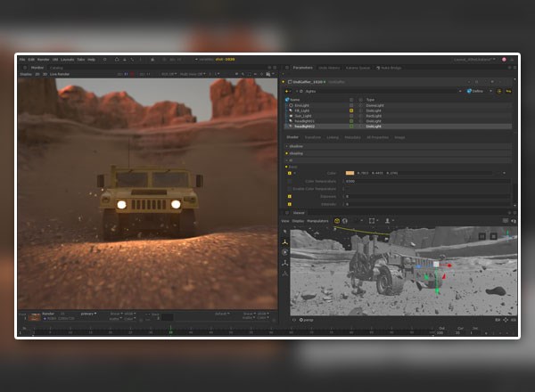Click the back arrow icon in gaffer path bar

point(285,91)
